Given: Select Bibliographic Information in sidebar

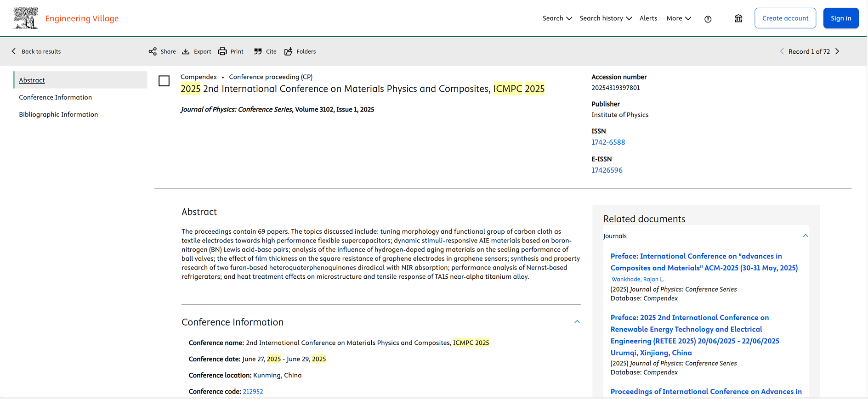Looking at the screenshot, I should click(x=58, y=114).
